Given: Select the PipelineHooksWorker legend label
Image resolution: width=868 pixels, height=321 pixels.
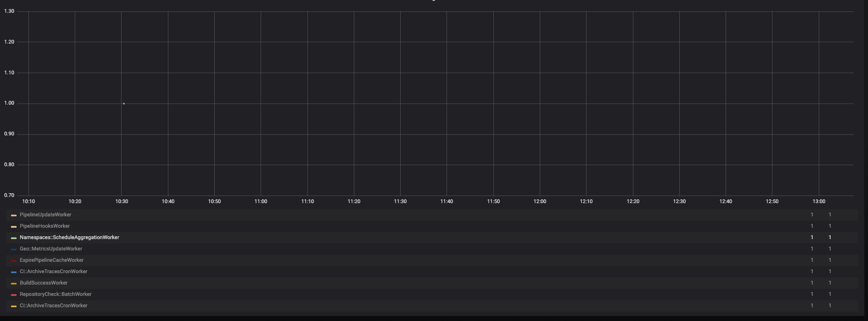Looking at the screenshot, I should click(x=44, y=226).
